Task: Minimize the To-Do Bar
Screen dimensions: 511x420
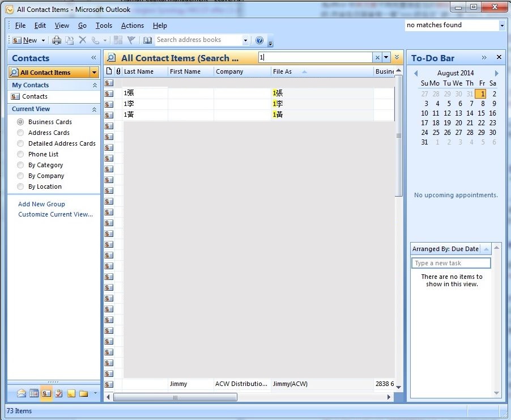Action: coord(484,57)
